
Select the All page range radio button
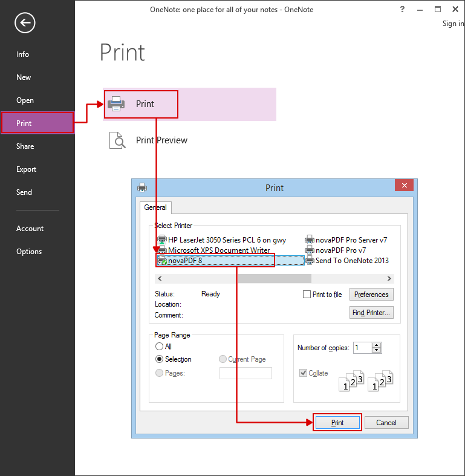tap(159, 347)
